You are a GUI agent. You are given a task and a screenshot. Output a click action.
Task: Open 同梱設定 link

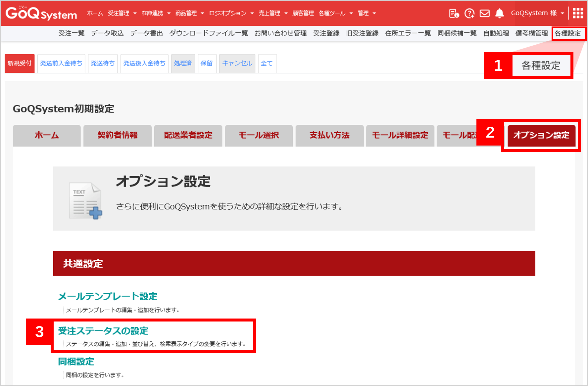[x=76, y=362]
